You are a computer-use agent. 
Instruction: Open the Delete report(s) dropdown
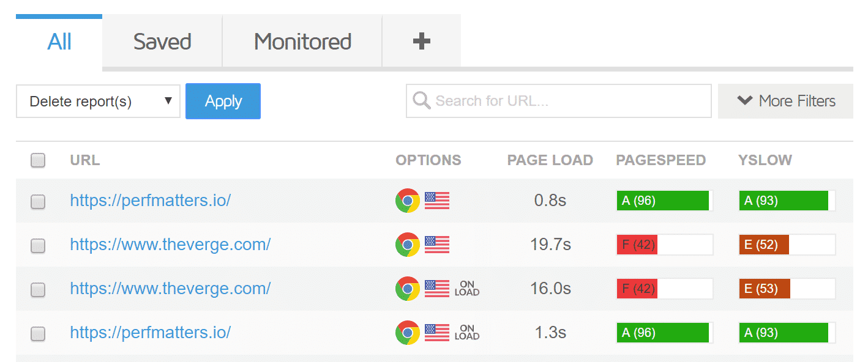tap(98, 102)
